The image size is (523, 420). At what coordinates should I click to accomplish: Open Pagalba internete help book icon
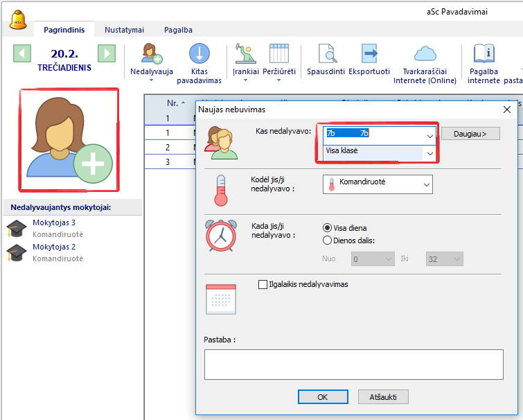484,54
